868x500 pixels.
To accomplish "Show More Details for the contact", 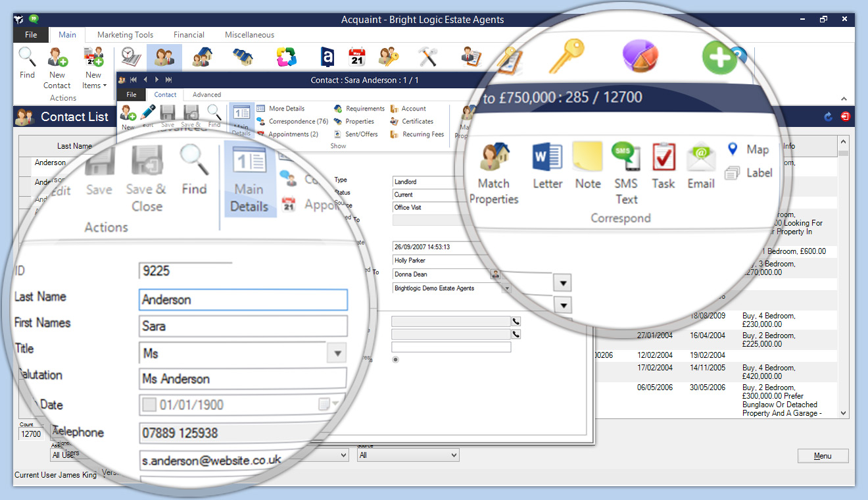I will pyautogui.click(x=281, y=109).
